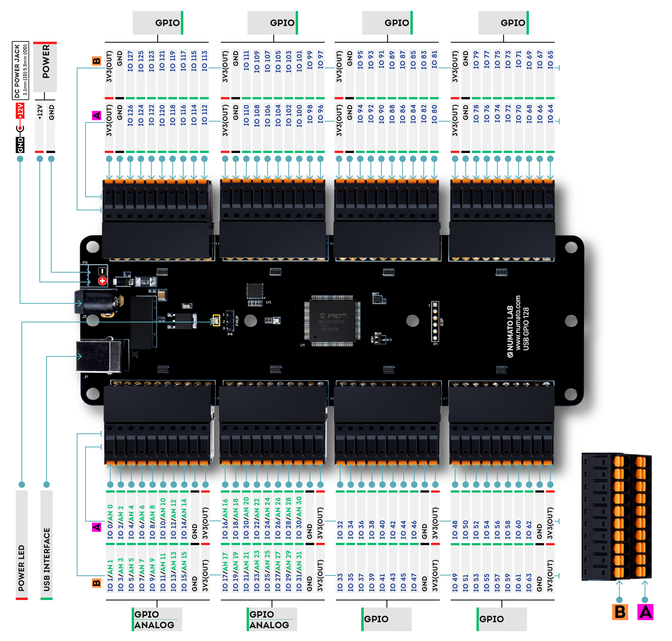Screen dimensions: 672x641
Task: Click the www.numato.com text on the board
Action: coord(518,323)
